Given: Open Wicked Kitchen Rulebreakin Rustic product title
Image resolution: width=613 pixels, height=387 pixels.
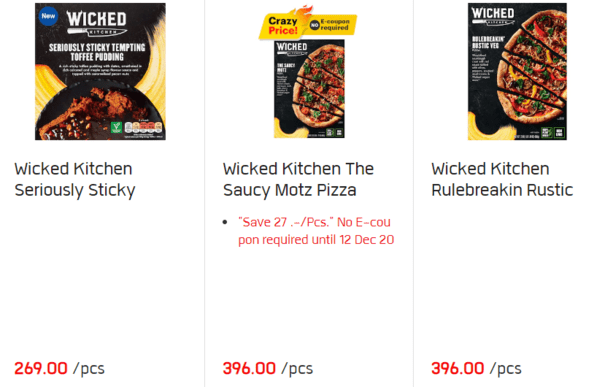Looking at the screenshot, I should point(502,179).
